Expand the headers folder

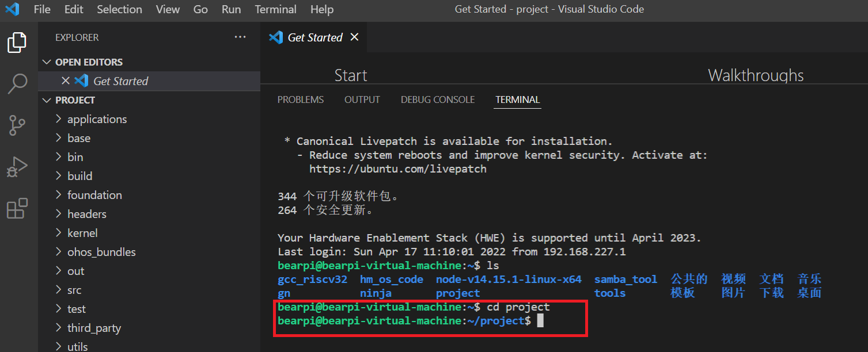pyautogui.click(x=149, y=214)
